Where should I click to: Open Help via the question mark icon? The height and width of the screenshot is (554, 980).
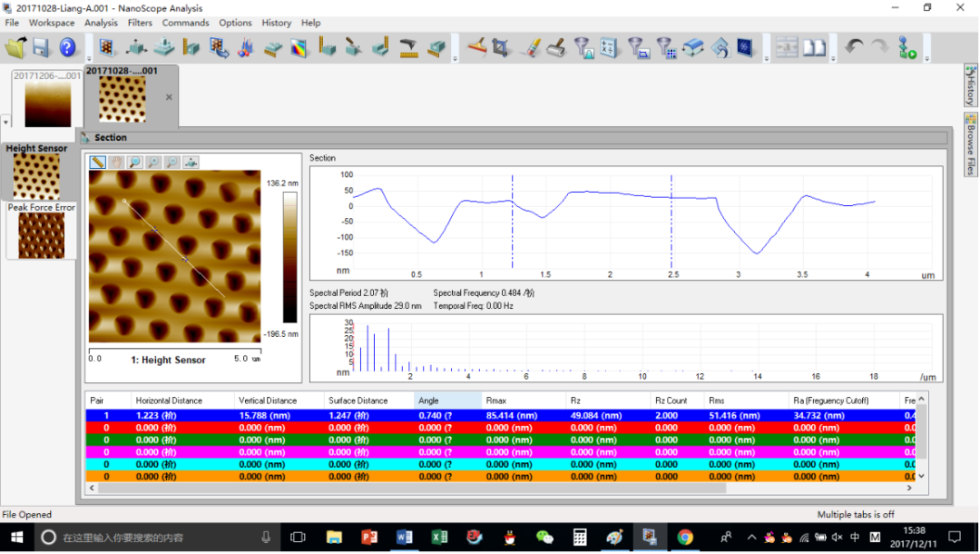point(67,47)
